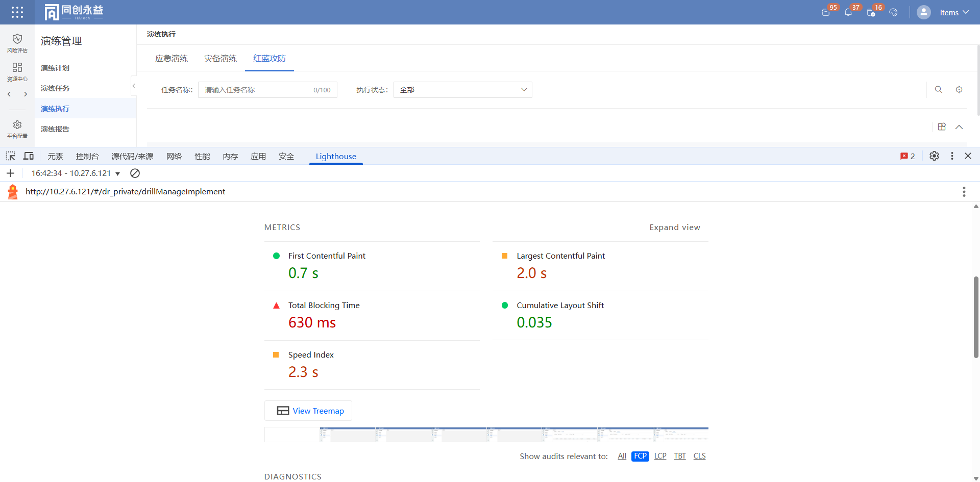Open the 网络 DevTools tab
980x482 pixels.
[174, 157]
